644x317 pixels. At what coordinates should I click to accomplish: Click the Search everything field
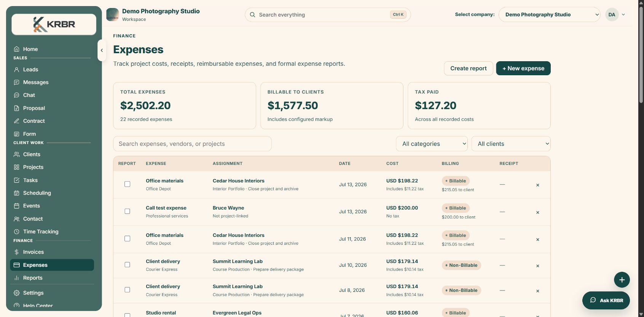click(x=328, y=15)
